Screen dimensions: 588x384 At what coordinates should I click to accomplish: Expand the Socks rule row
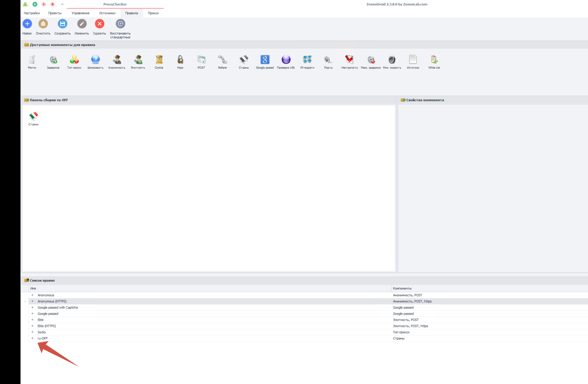(x=32, y=332)
